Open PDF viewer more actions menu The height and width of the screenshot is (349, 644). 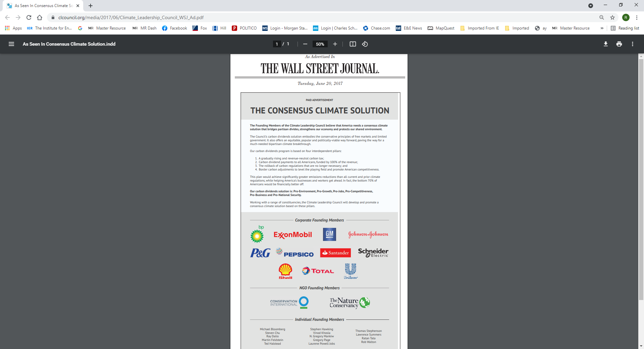[x=633, y=44]
